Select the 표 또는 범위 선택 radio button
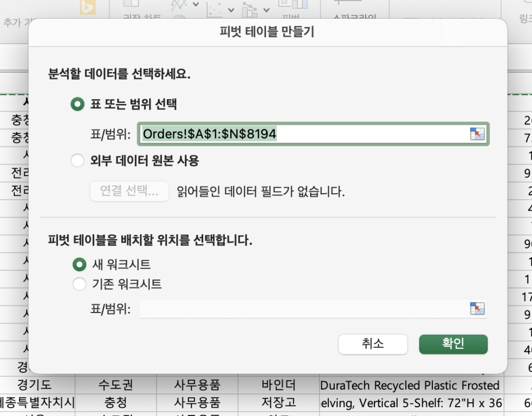This screenshot has width=532, height=416. coord(77,104)
